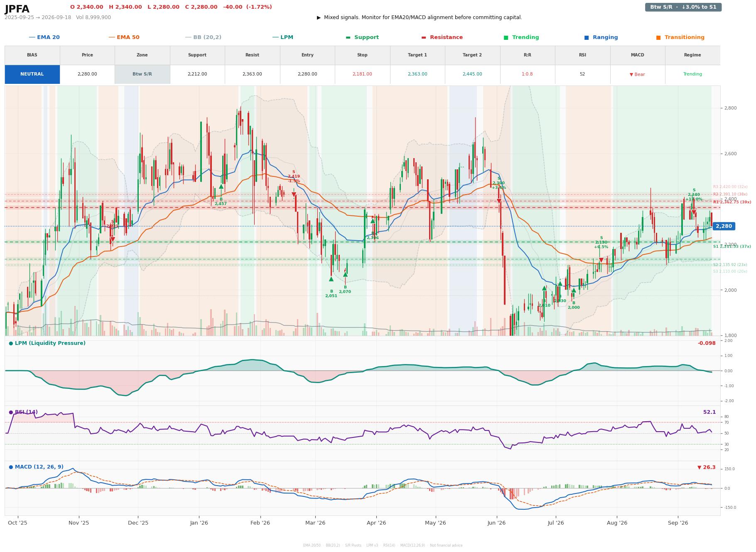This screenshot has height=552, width=756.
Task: Click the Regime column header
Action: (692, 55)
